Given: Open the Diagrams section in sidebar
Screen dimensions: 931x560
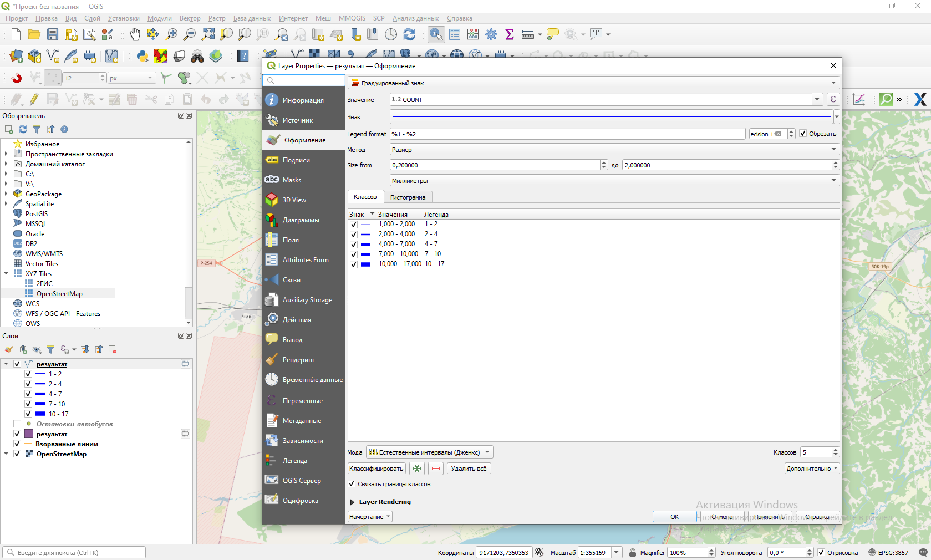Looking at the screenshot, I should [x=301, y=220].
